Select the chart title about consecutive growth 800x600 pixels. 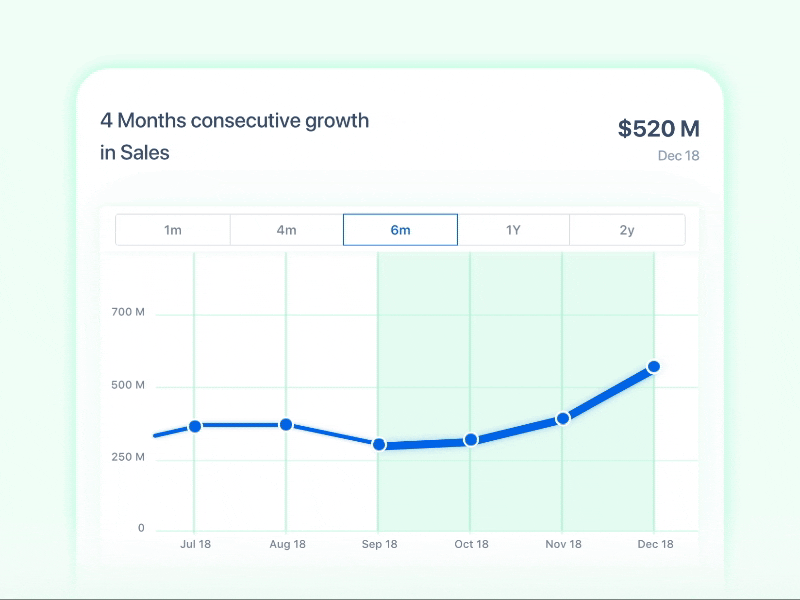click(234, 136)
